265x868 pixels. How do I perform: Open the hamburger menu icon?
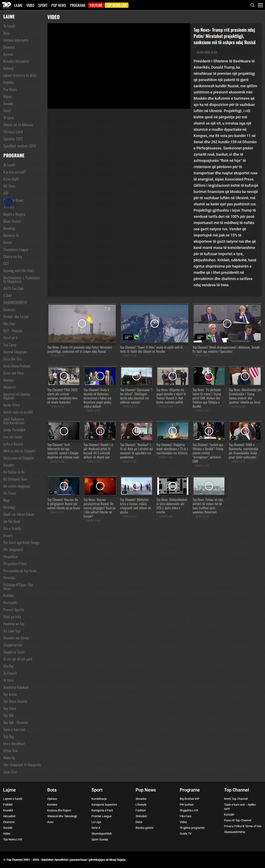pyautogui.click(x=260, y=5)
